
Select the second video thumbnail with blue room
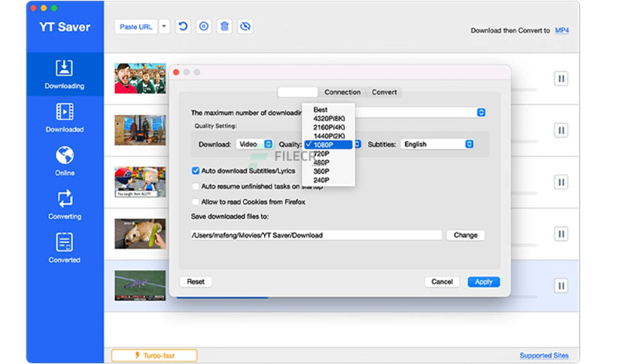[140, 130]
